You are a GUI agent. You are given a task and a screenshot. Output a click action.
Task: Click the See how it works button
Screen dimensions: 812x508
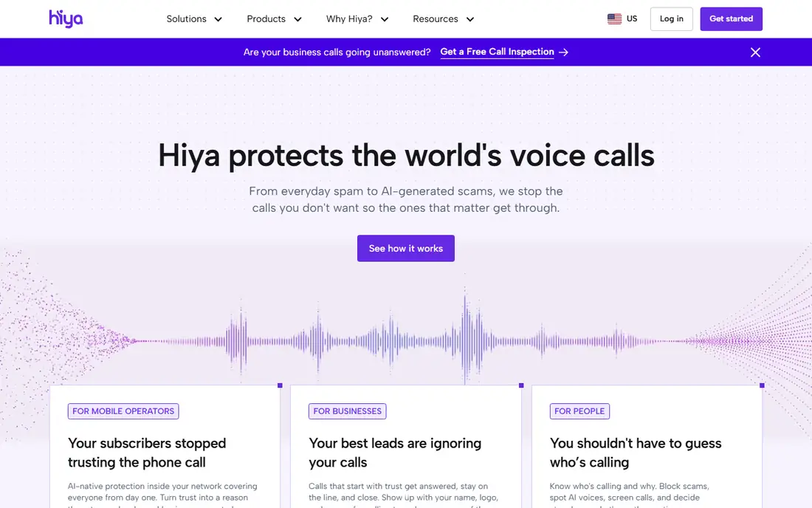(x=405, y=248)
